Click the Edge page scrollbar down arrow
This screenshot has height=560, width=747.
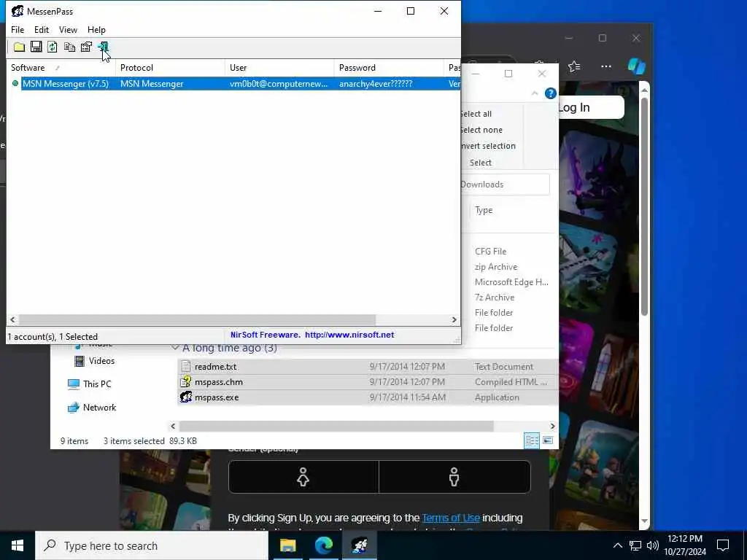(645, 521)
